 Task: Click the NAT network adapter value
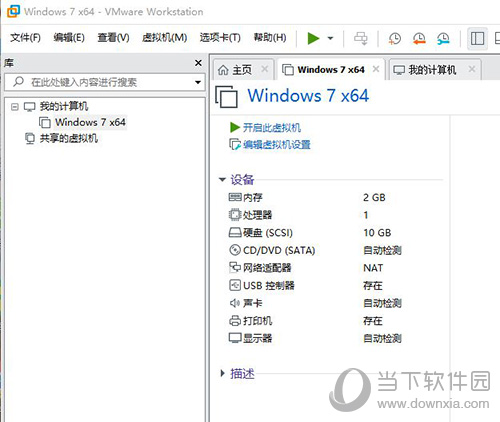[x=373, y=268]
